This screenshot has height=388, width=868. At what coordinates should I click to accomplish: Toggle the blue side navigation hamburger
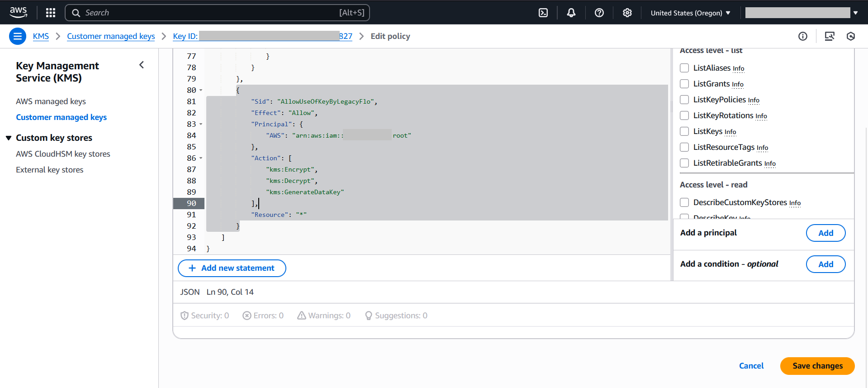(18, 36)
